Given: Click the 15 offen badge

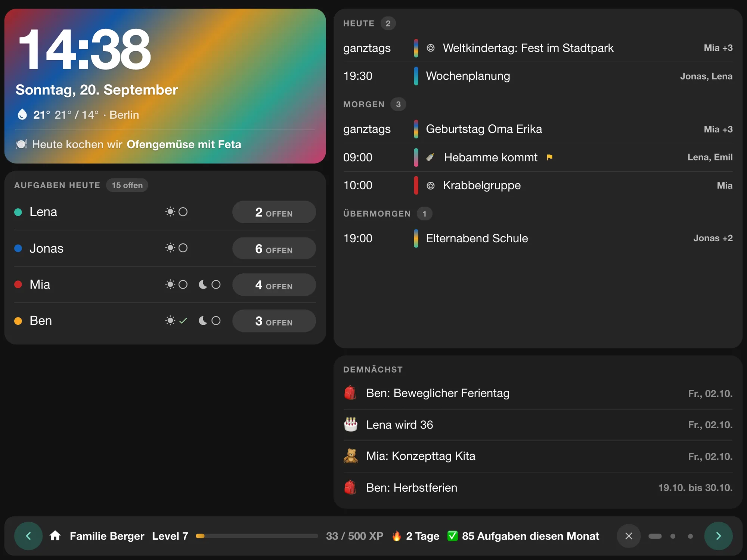Looking at the screenshot, I should [127, 185].
